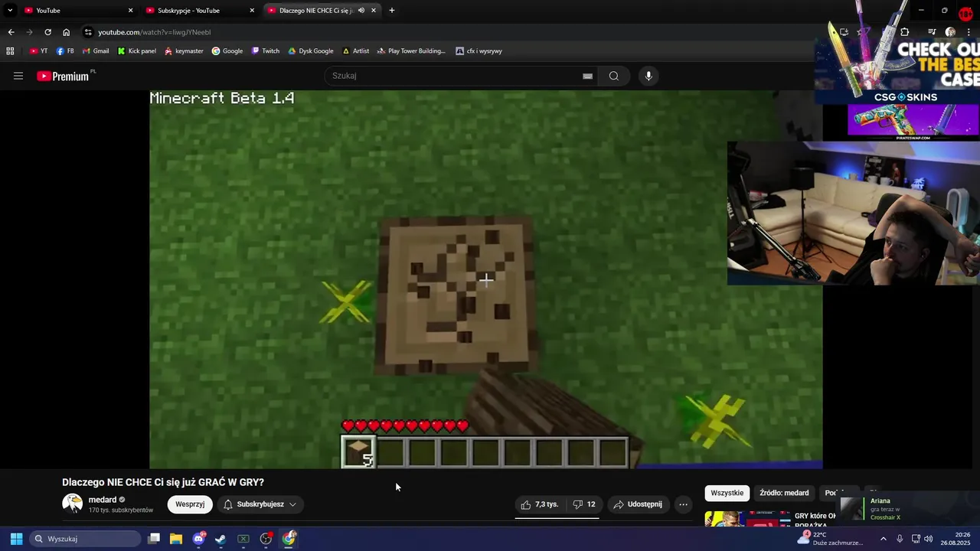Viewport: 980px width, 551px height.
Task: Open the Kick panel bookmark
Action: click(x=137, y=51)
